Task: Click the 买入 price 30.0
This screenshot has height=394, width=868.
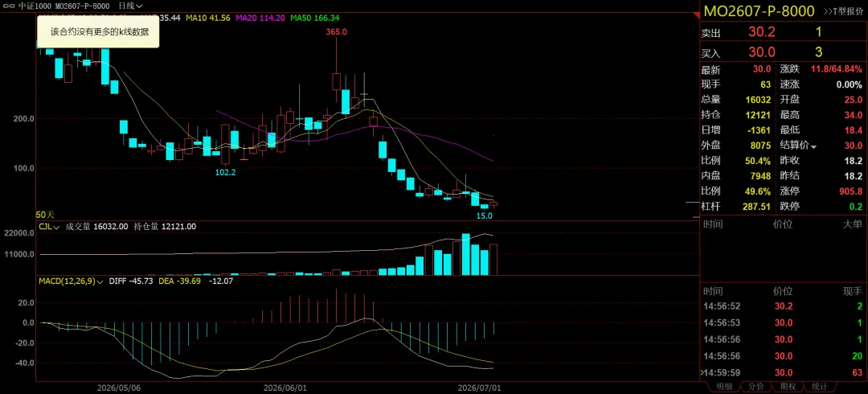Action: pyautogui.click(x=762, y=52)
